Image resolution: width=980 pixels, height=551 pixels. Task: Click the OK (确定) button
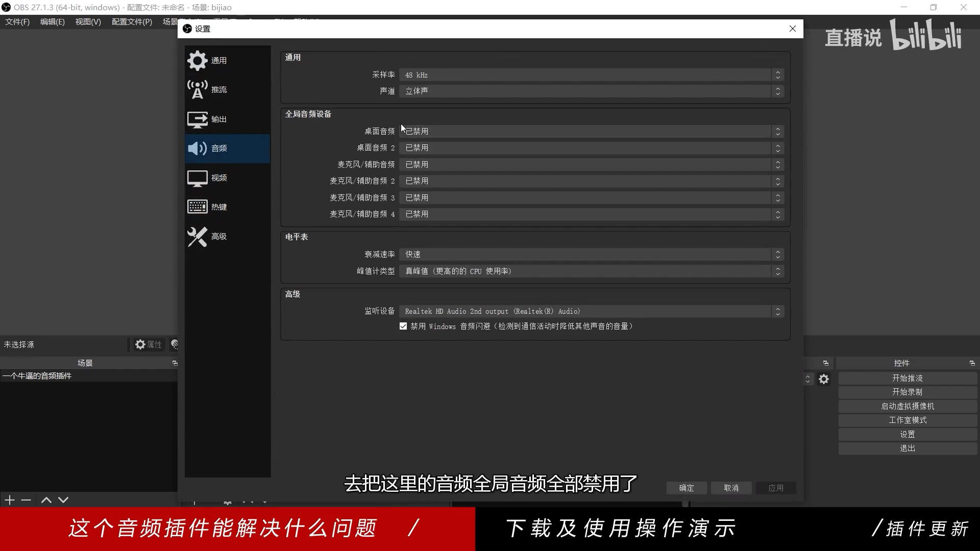687,488
